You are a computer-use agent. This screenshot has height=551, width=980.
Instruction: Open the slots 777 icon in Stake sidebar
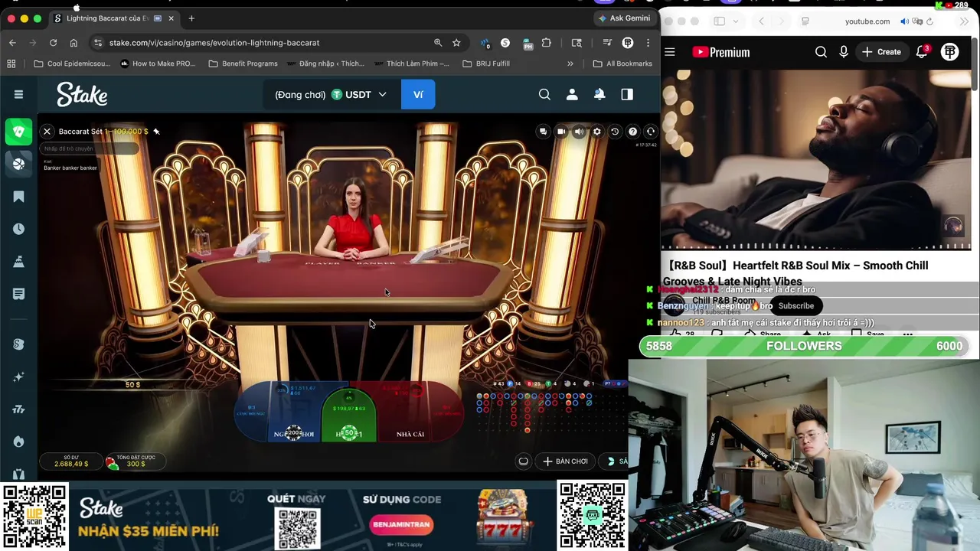tap(18, 409)
